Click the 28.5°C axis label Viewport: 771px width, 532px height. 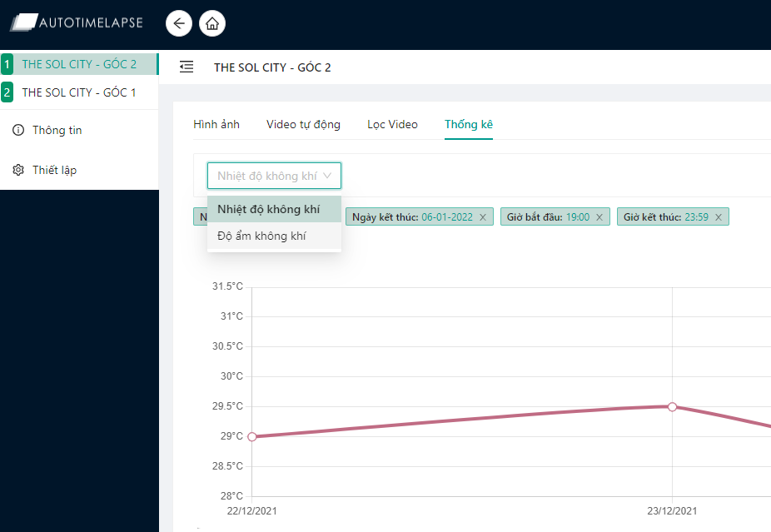click(227, 466)
